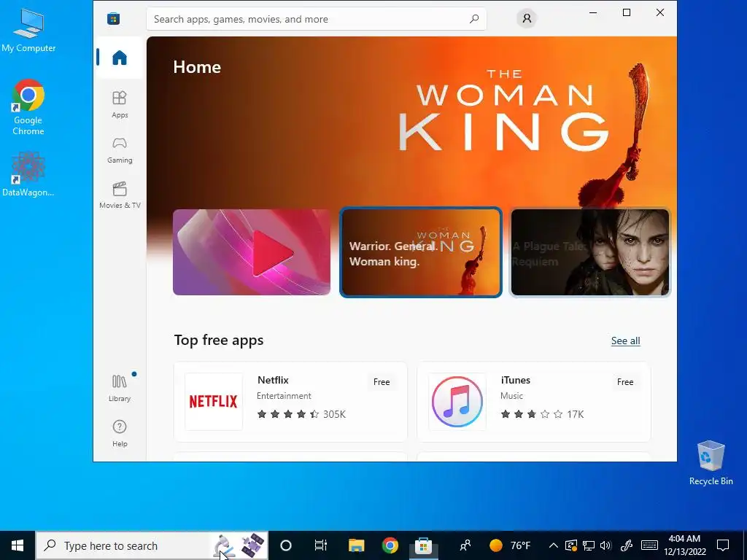Open the volume control tray icon
The width and height of the screenshot is (747, 560).
point(605,545)
